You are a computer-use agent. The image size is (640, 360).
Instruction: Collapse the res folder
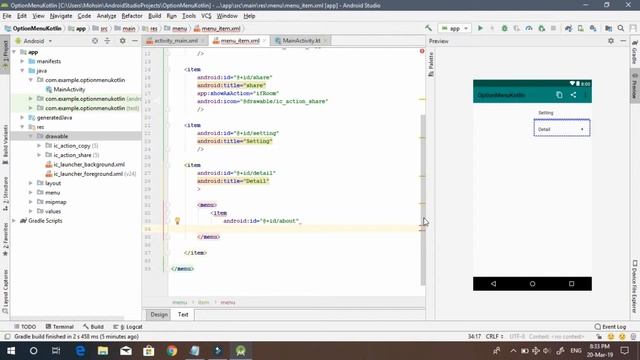(x=22, y=127)
